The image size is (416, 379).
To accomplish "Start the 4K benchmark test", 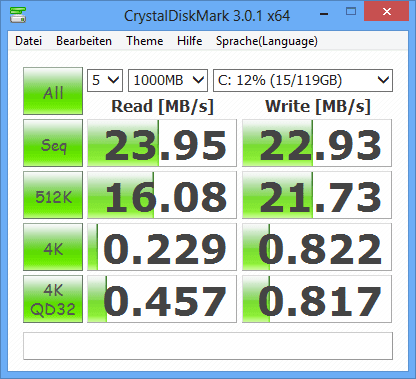I will tap(53, 247).
